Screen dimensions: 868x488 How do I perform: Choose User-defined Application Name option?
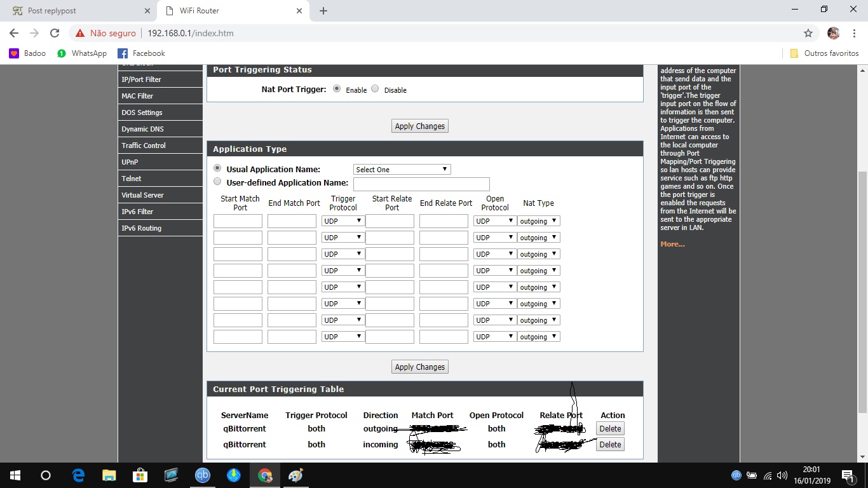click(x=218, y=182)
